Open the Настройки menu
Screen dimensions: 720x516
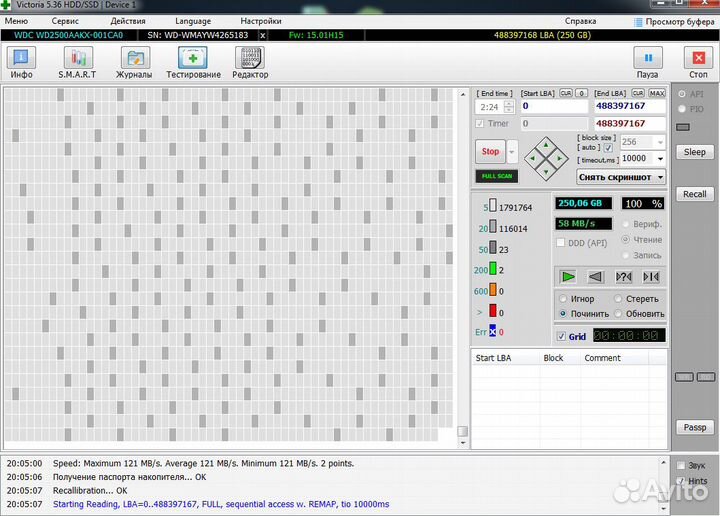261,20
